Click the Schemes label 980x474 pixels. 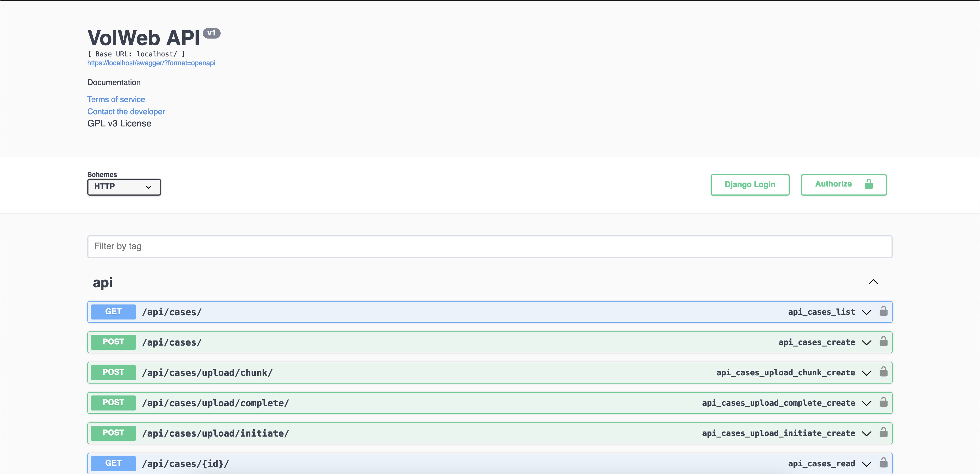coord(102,175)
